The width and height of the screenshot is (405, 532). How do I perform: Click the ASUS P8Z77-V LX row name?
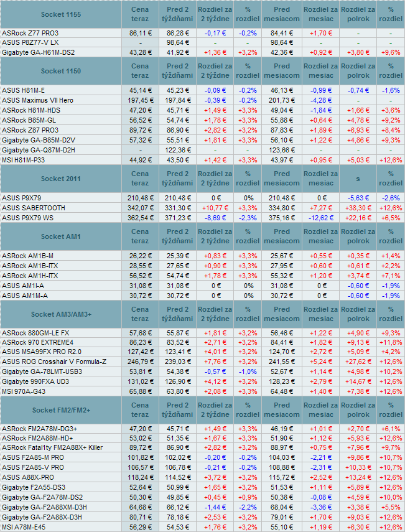30,42
